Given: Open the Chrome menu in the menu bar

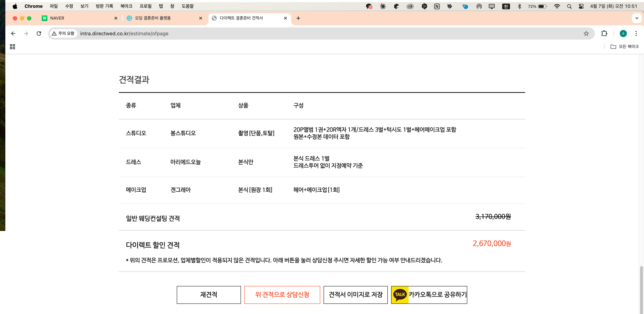Looking at the screenshot, I should (34, 6).
